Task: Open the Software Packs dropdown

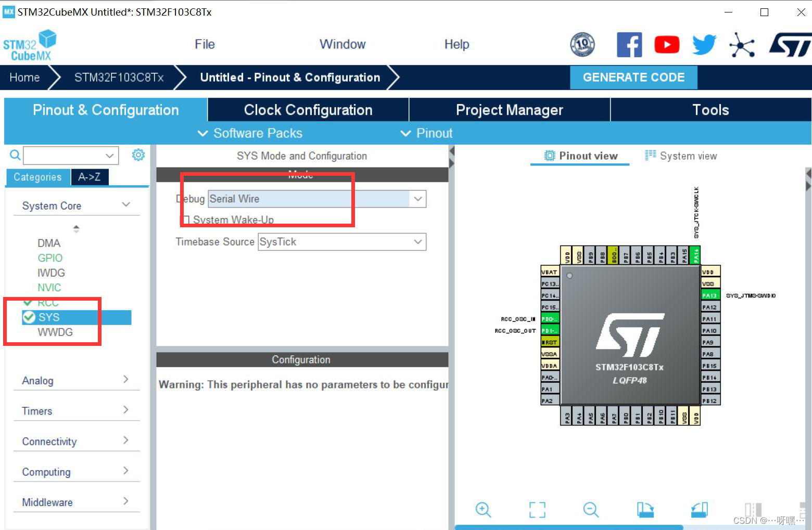Action: (250, 133)
